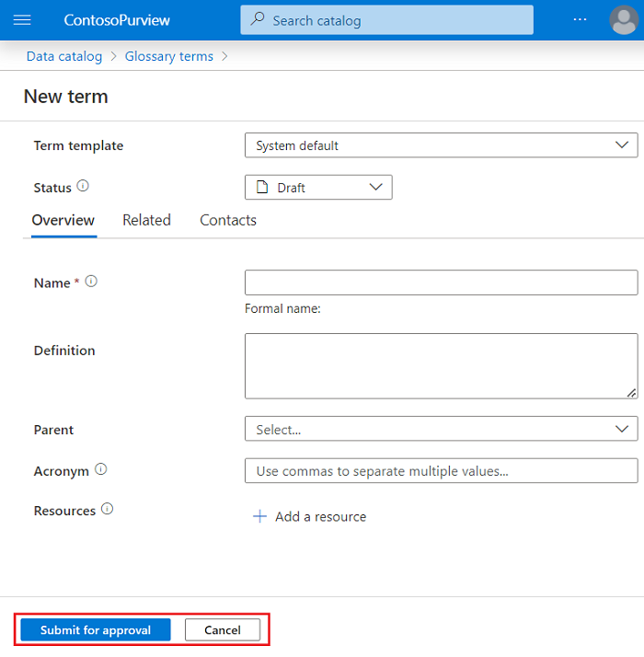Screen dimensions: 644x657
Task: Show info tooltip next to Resources
Action: pos(108,509)
